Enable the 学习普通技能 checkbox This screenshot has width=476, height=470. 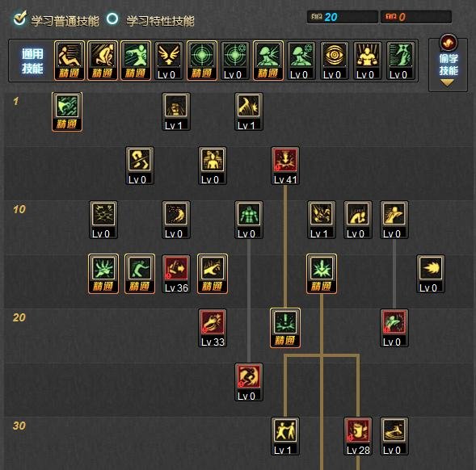coord(20,19)
